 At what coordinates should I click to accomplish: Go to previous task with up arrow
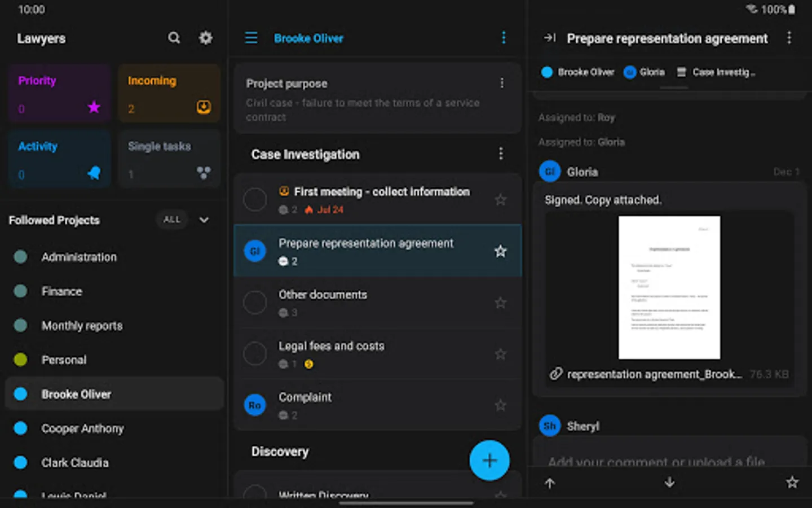click(x=550, y=483)
